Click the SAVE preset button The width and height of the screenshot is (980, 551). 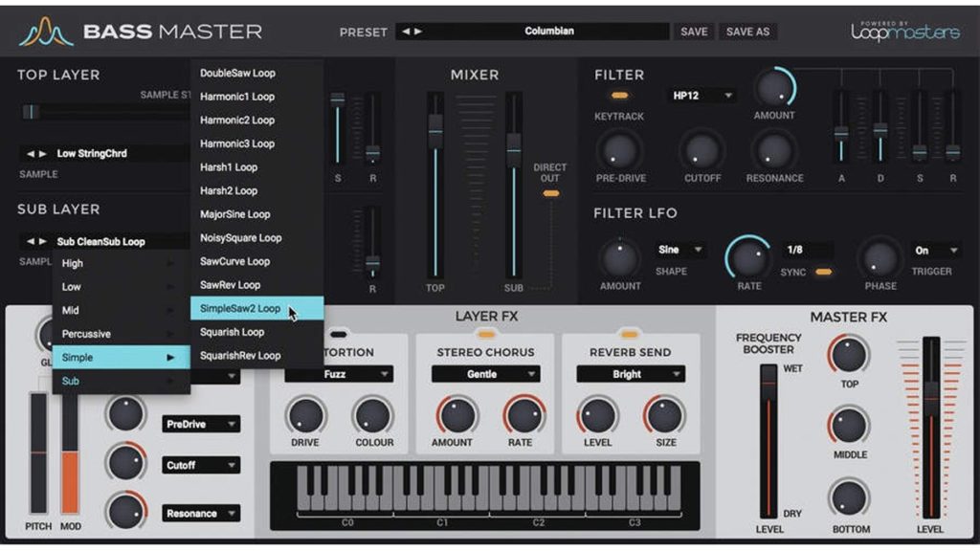(694, 32)
